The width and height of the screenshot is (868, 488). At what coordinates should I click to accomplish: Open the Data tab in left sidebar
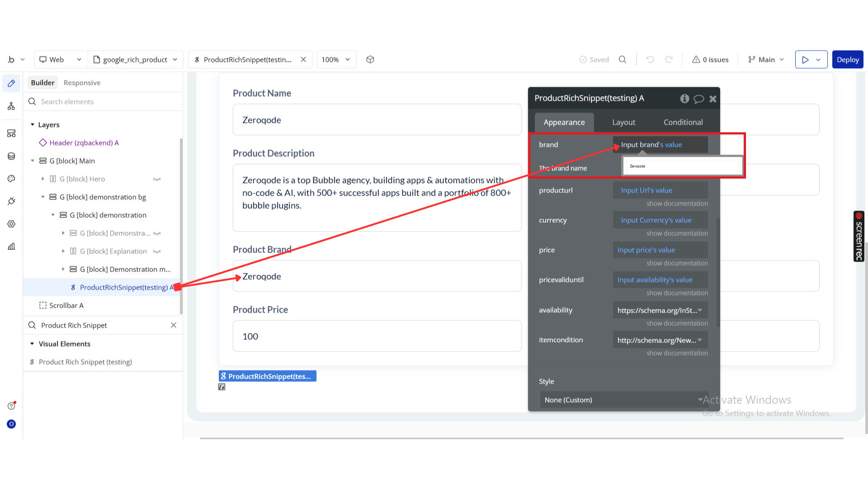tap(11, 156)
